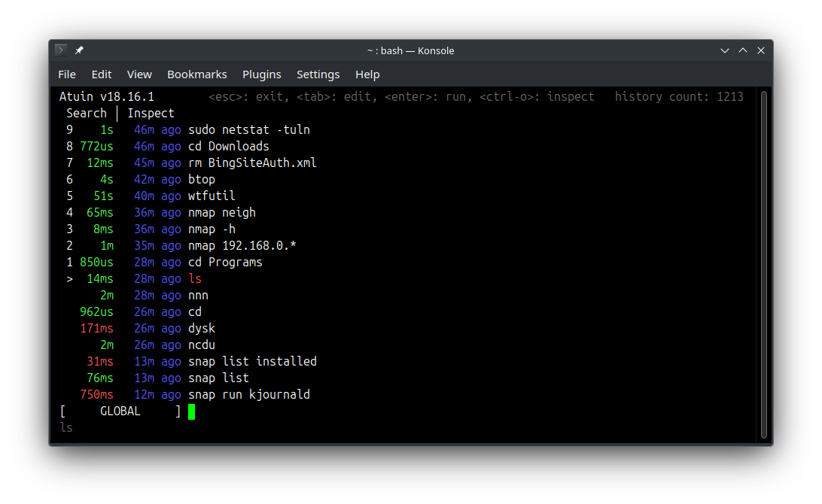Click the '<ctrl-o>: inspect' hint text

(x=537, y=97)
